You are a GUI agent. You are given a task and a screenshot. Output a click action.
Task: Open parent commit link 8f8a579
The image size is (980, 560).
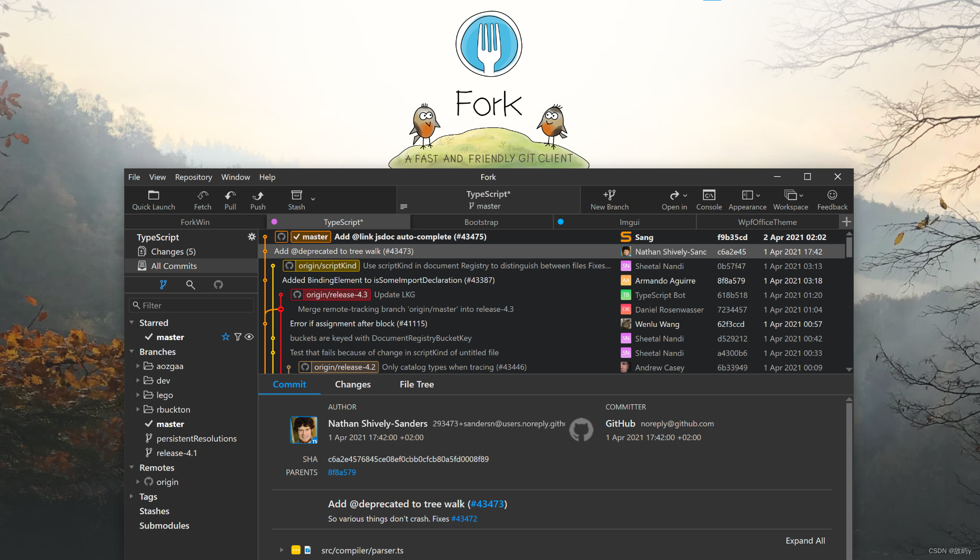(x=342, y=473)
